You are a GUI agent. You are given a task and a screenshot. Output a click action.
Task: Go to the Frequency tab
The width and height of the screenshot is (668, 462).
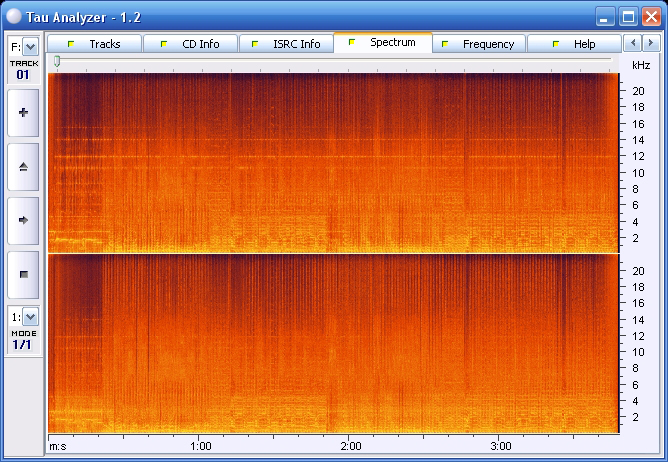(478, 44)
